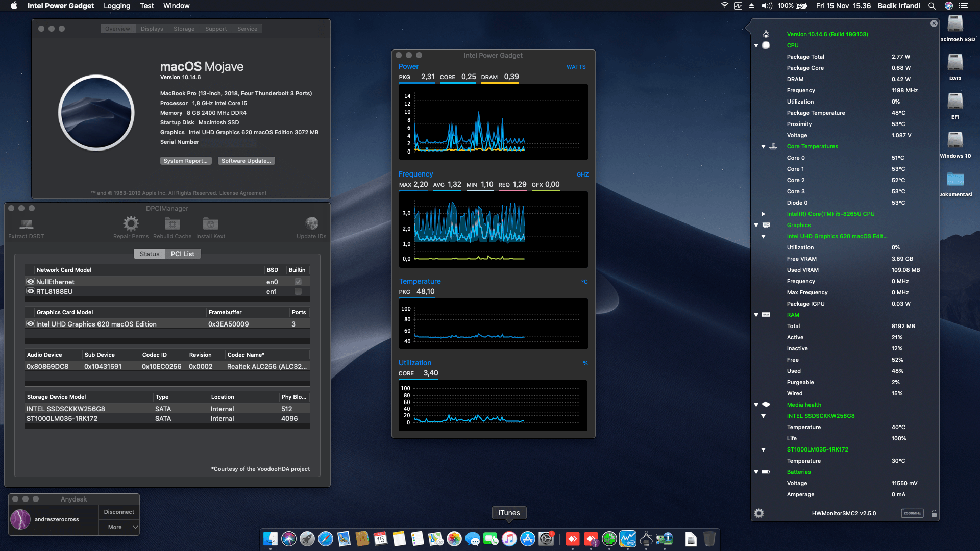Viewport: 980px width, 551px height.
Task: Switch to the PCI List tab
Action: click(183, 254)
